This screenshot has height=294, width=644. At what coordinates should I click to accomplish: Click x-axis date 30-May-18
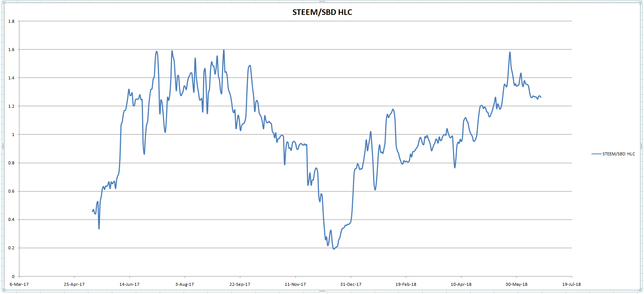(x=516, y=284)
